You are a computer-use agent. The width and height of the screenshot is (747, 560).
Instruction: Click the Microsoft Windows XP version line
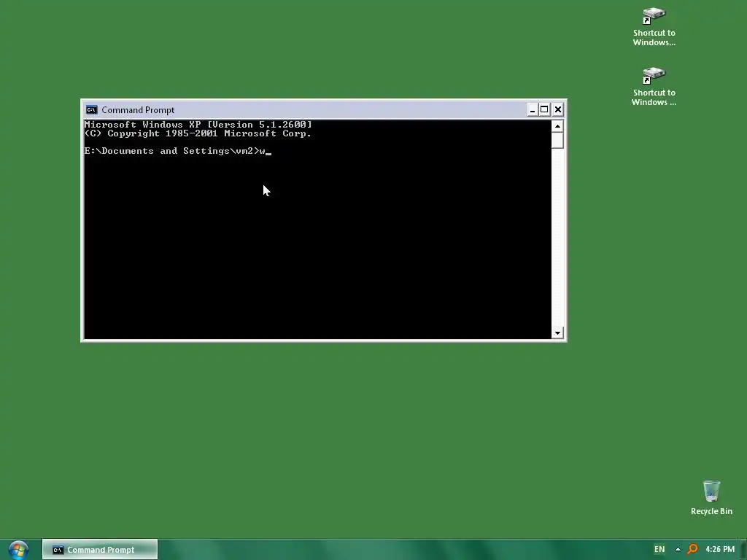click(198, 125)
